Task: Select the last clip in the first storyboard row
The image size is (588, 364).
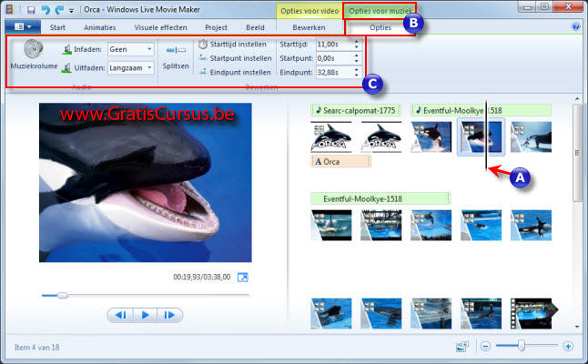Action: (531, 136)
